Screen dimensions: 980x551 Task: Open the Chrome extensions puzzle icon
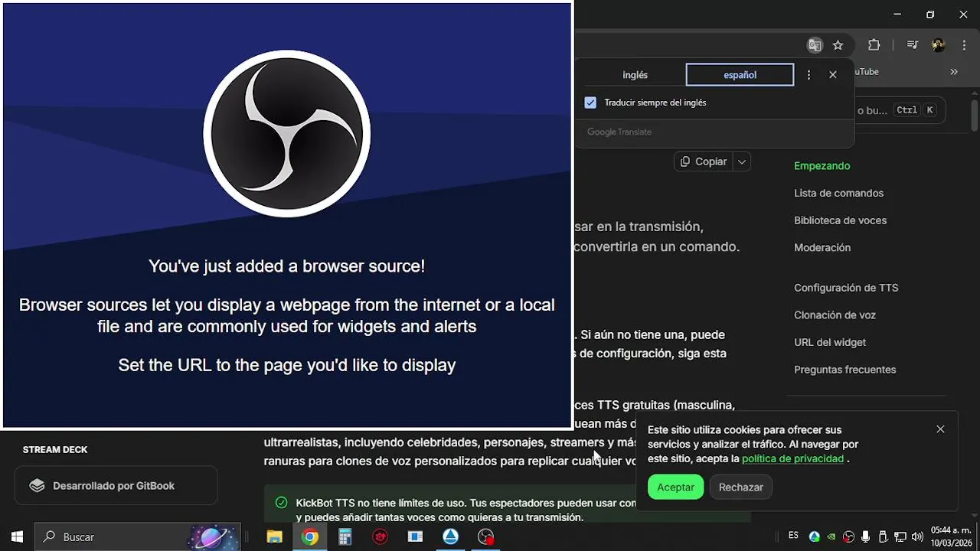click(x=874, y=45)
